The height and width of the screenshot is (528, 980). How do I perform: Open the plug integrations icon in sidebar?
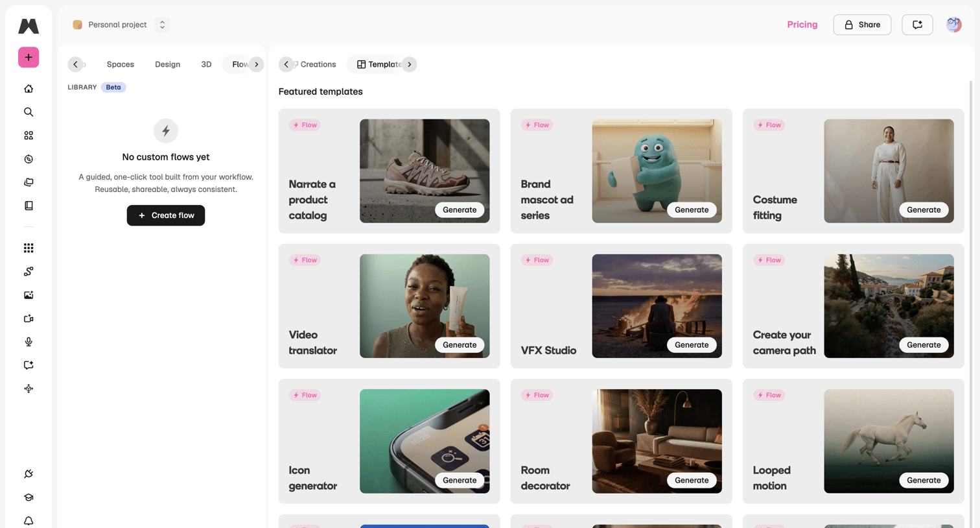tap(29, 474)
